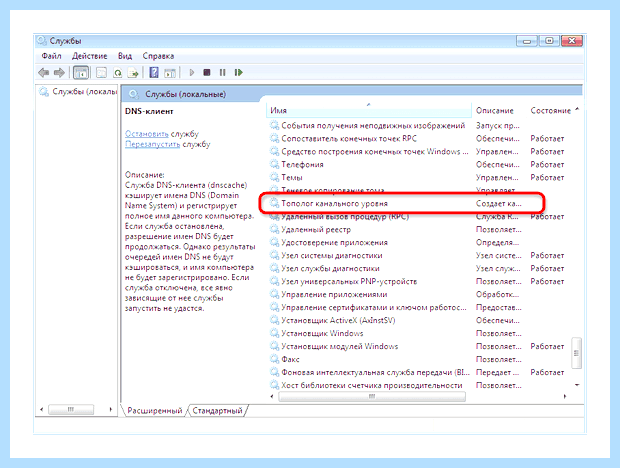Click the tree pane horizontal scrollbar thumb
This screenshot has height=468, width=620.
[71, 410]
